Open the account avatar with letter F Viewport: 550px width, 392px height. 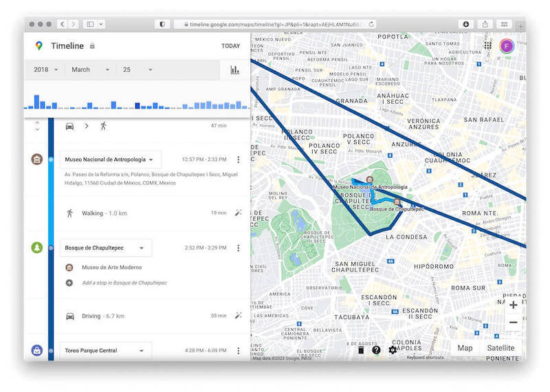pyautogui.click(x=507, y=46)
